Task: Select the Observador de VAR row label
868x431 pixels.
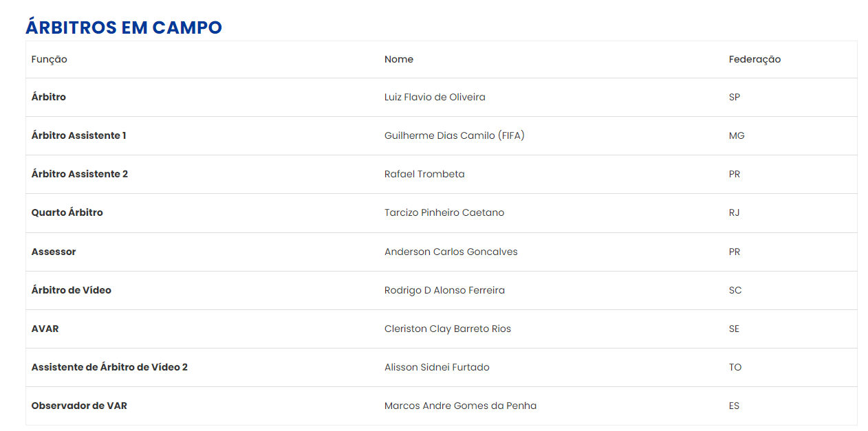Action: pos(79,406)
